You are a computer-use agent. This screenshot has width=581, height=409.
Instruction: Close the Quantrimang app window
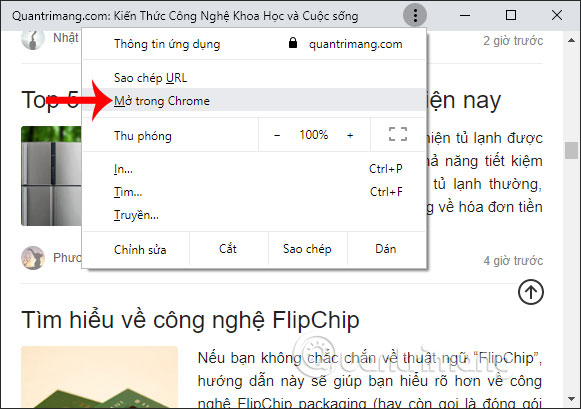coord(557,15)
